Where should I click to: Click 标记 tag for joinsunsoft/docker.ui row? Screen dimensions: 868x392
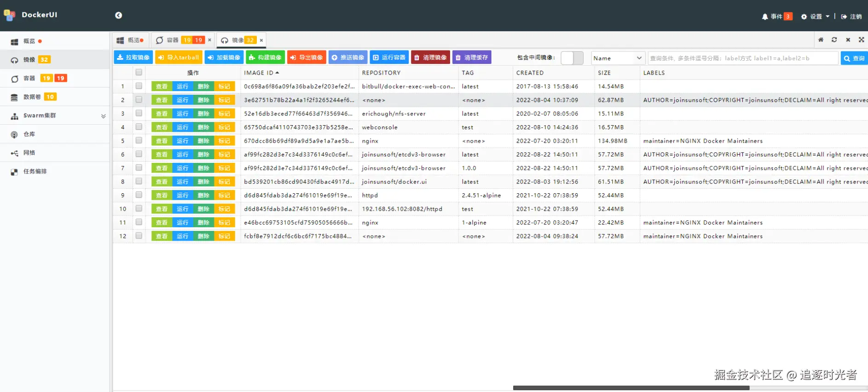[x=225, y=182]
